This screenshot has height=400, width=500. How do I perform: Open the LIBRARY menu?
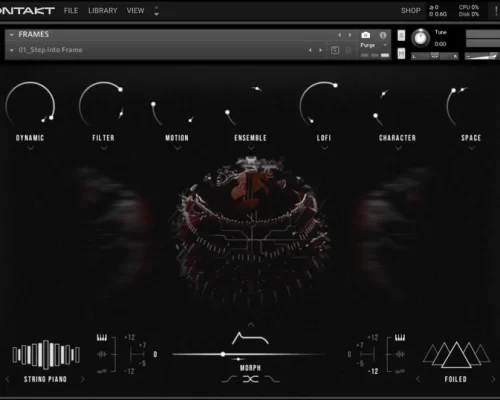click(x=103, y=11)
